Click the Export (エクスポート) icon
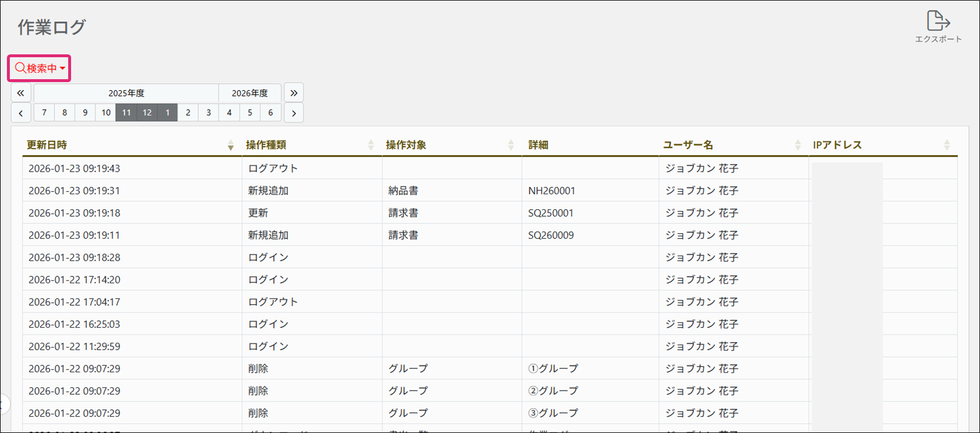The image size is (980, 433). 938,26
